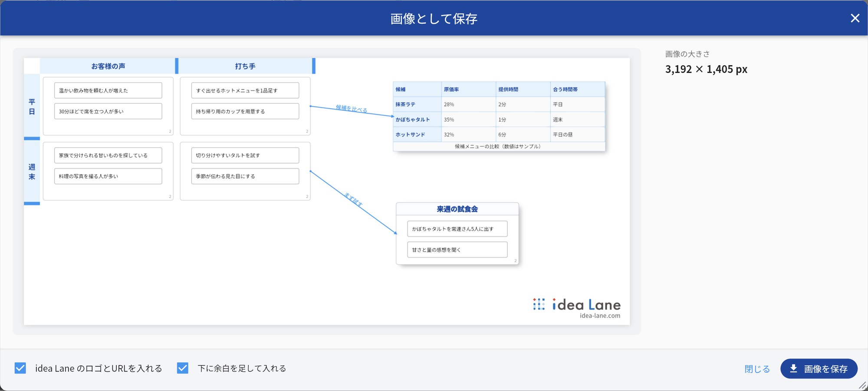Click the 平日 row label in preview
Viewport: 868px width, 391px height.
point(32,106)
